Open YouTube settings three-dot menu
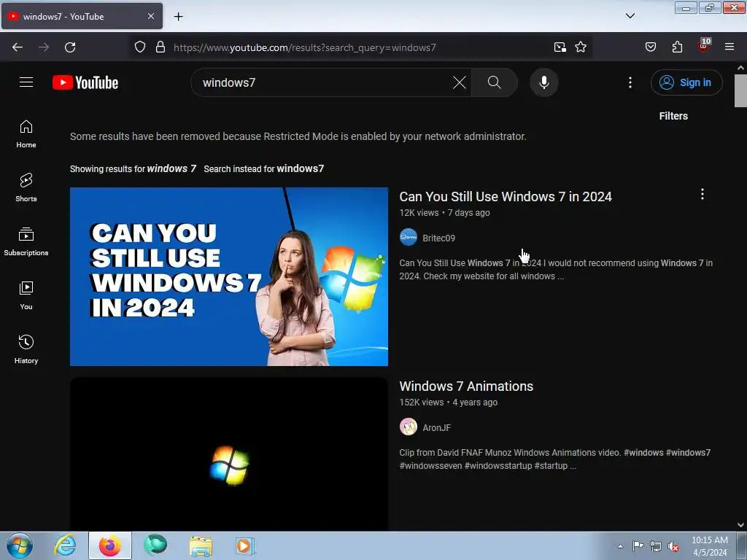This screenshot has height=560, width=747. [630, 82]
